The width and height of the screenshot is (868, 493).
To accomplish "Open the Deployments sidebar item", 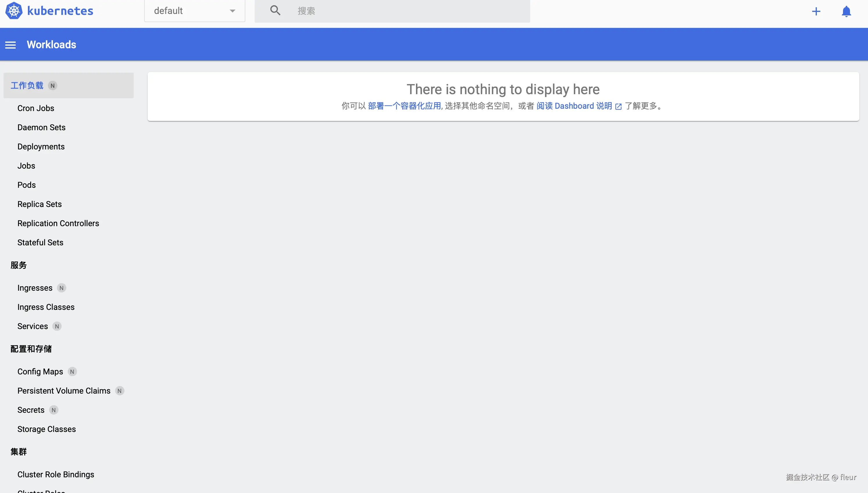I will point(41,147).
